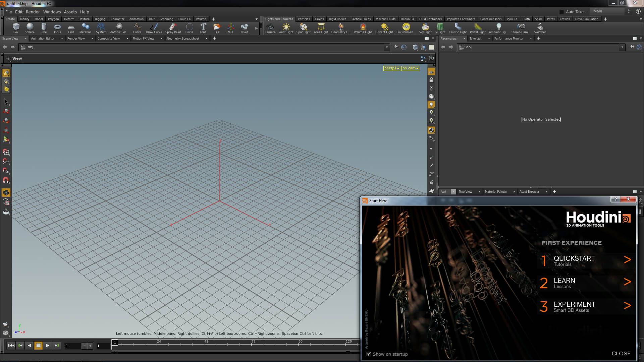The width and height of the screenshot is (644, 362).
Task: Click the current frame number field
Action: (73, 346)
